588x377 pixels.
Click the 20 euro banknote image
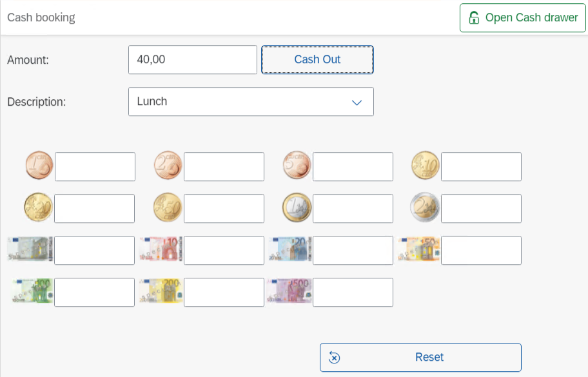tap(290, 250)
